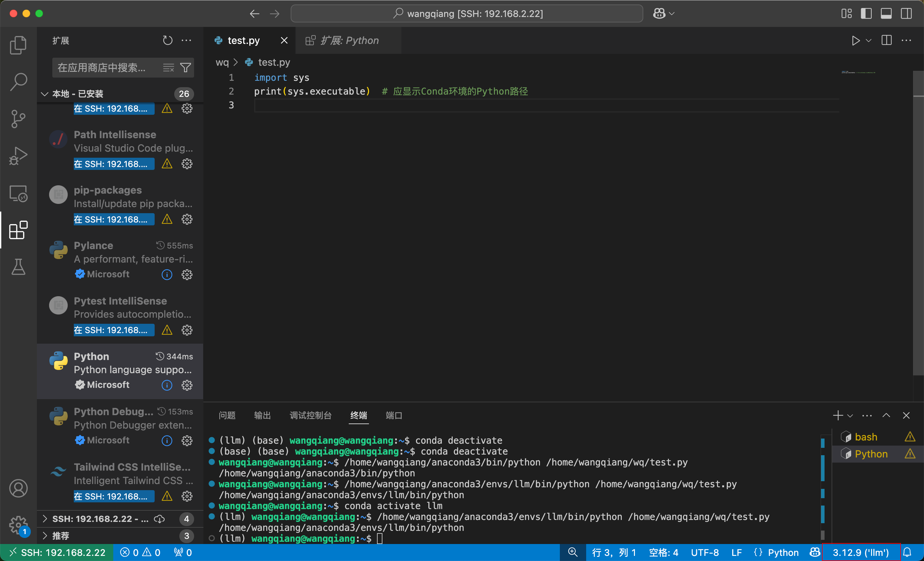Switch to the 输出 panel tab
The image size is (924, 561).
(x=262, y=415)
